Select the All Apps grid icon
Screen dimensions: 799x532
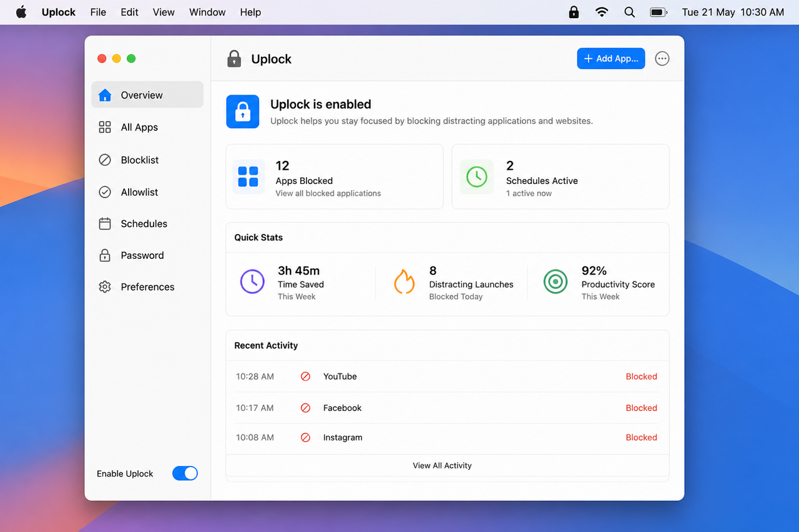(x=105, y=127)
